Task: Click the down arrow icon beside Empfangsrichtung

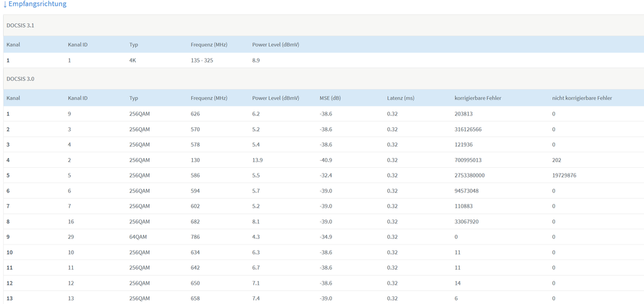Action: click(x=5, y=5)
